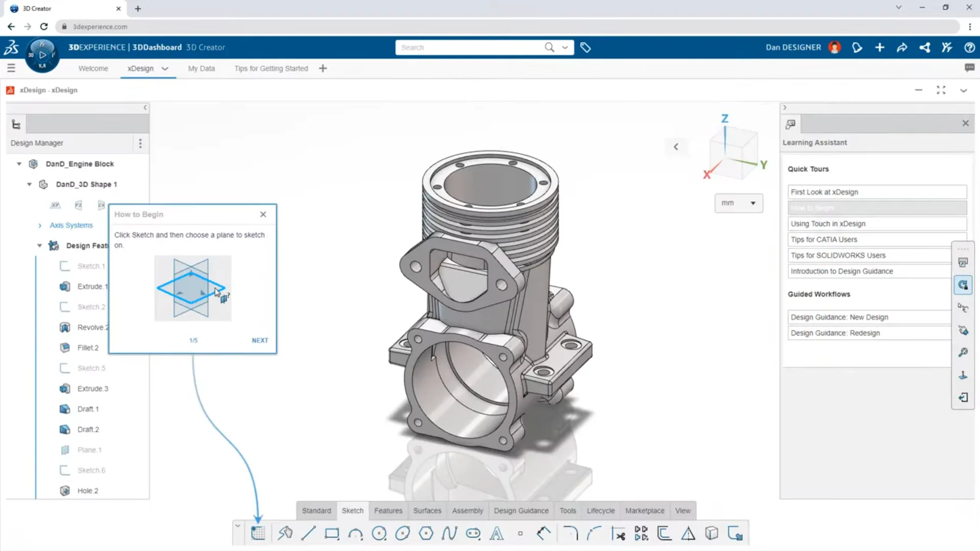Select the Polygon sketch tool
Viewport: 980px width, 551px height.
pos(426,534)
